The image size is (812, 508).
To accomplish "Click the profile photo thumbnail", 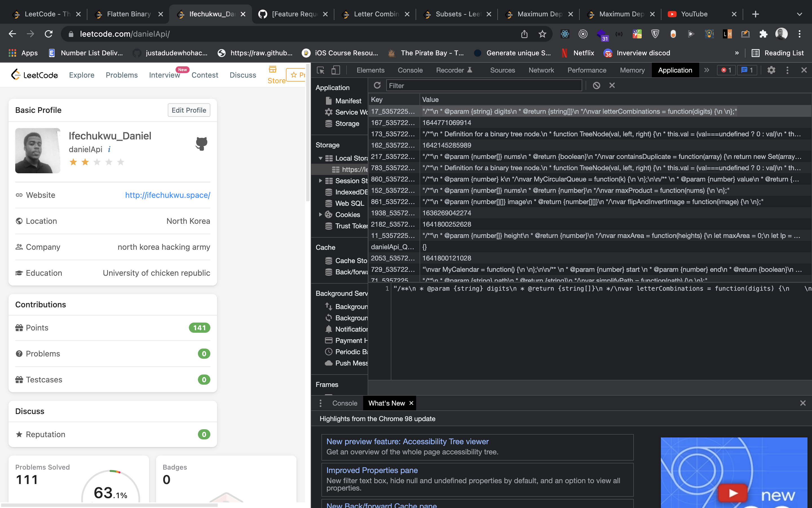I will pyautogui.click(x=37, y=150).
